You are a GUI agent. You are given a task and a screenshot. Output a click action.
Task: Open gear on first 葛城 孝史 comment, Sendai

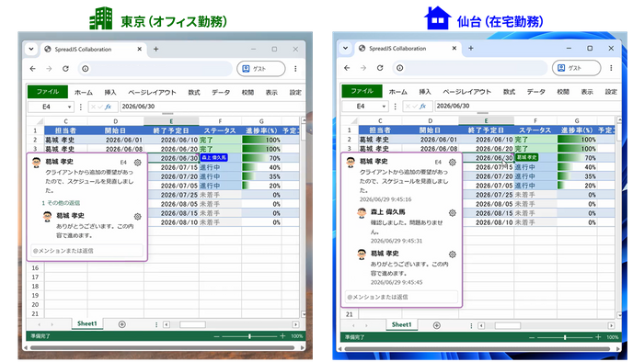pyautogui.click(x=453, y=162)
